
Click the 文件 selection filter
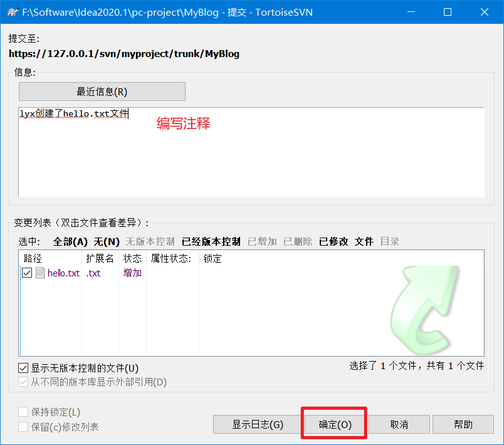[x=364, y=241]
